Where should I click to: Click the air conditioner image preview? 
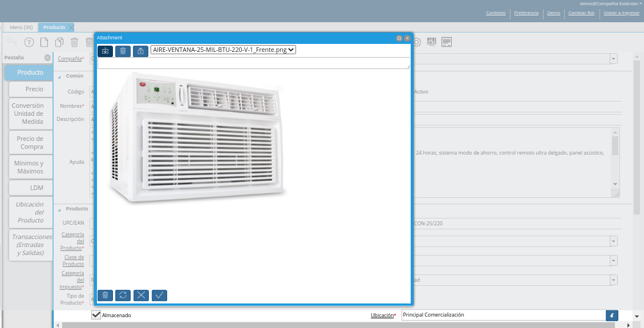196,137
